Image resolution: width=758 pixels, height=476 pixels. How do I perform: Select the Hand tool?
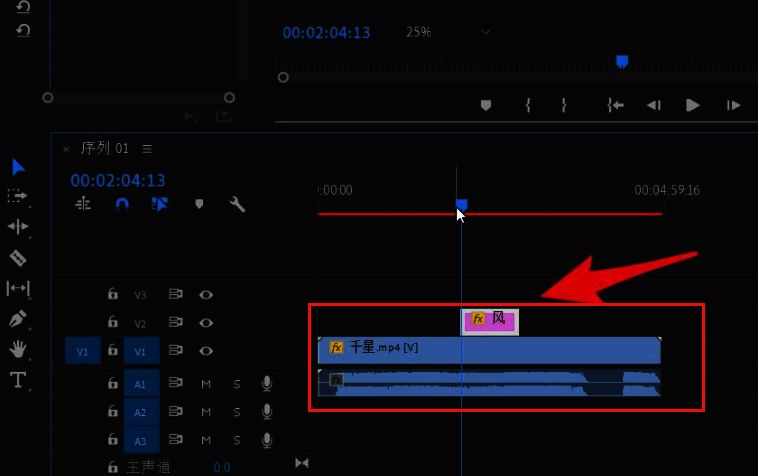point(18,349)
